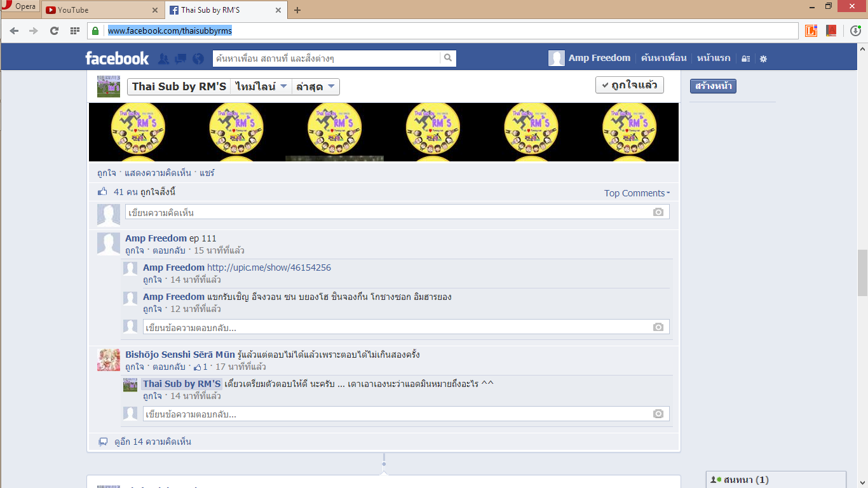The height and width of the screenshot is (488, 868).
Task: Open the Opera main menu button
Action: point(19,7)
